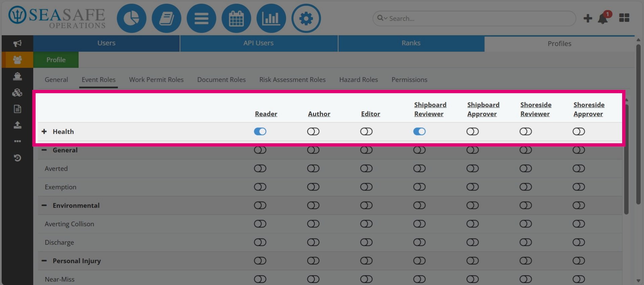This screenshot has width=644, height=285.
Task: Click the Author column header link
Action: 319,114
